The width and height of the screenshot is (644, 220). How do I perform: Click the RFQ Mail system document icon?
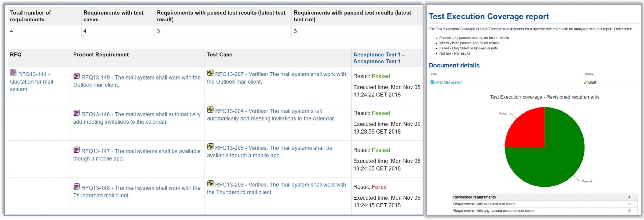(x=432, y=82)
